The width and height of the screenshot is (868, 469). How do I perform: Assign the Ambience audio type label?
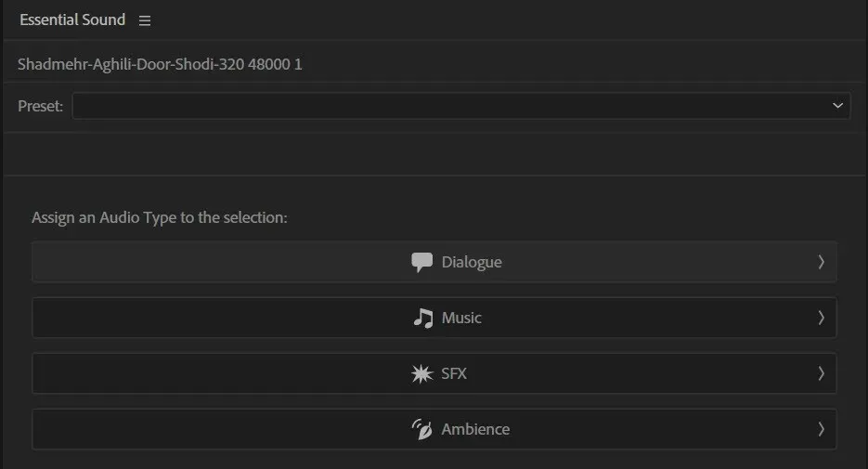click(x=475, y=429)
